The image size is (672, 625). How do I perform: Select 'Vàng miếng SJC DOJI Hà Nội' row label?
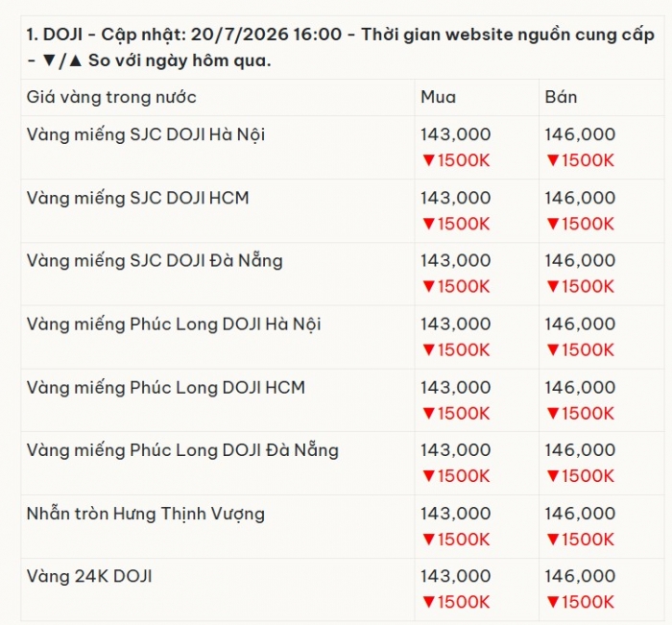[x=146, y=134]
